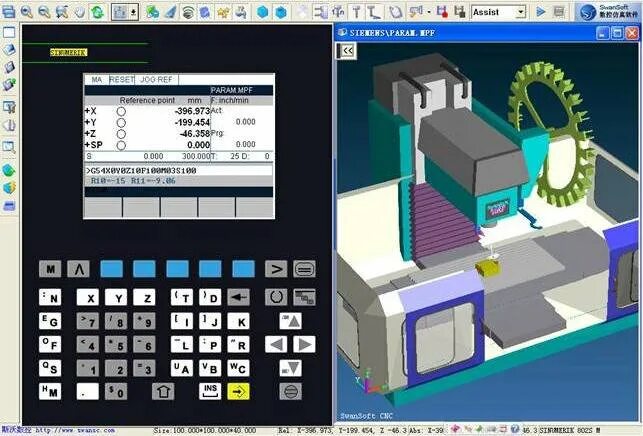Open the Assist combo box
This screenshot has height=436, width=643.
click(x=499, y=12)
